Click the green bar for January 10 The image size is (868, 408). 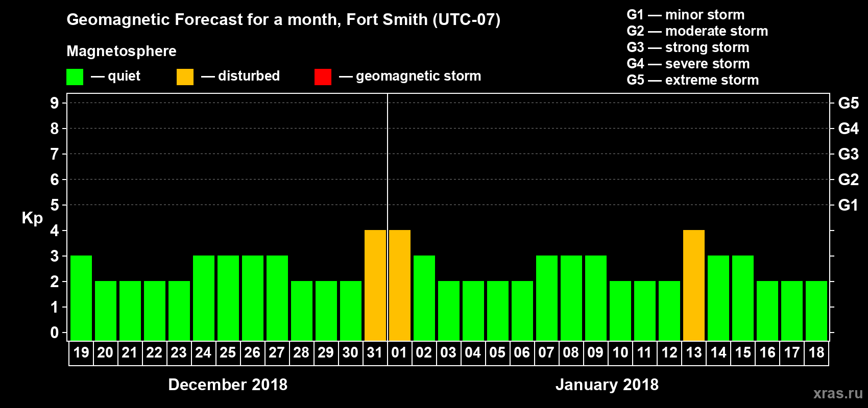[x=620, y=311]
